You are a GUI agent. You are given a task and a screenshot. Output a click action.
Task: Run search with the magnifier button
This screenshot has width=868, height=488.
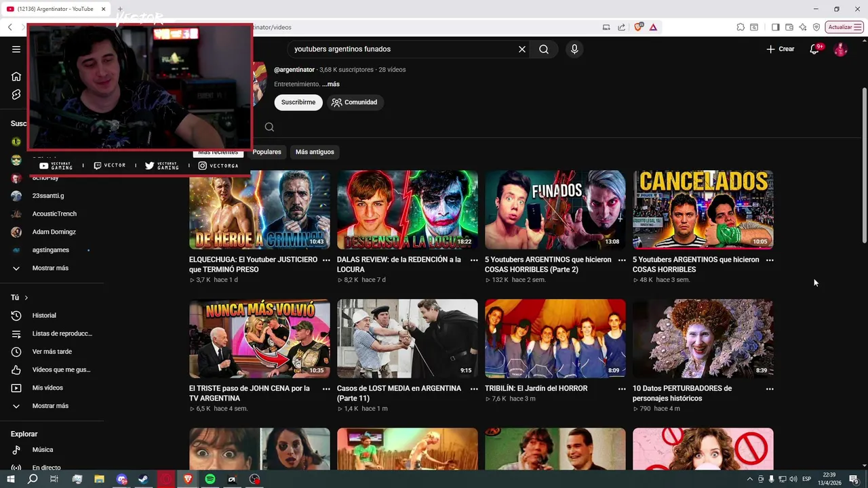pos(544,49)
